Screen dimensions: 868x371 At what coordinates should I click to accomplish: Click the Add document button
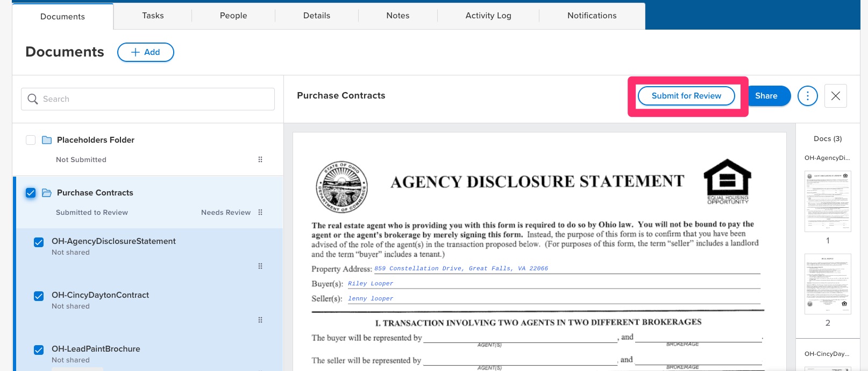(x=146, y=52)
